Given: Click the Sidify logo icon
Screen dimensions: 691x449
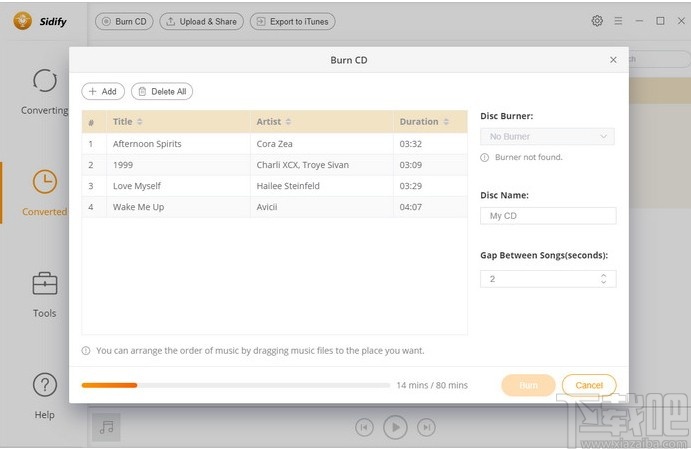Looking at the screenshot, I should pos(22,21).
